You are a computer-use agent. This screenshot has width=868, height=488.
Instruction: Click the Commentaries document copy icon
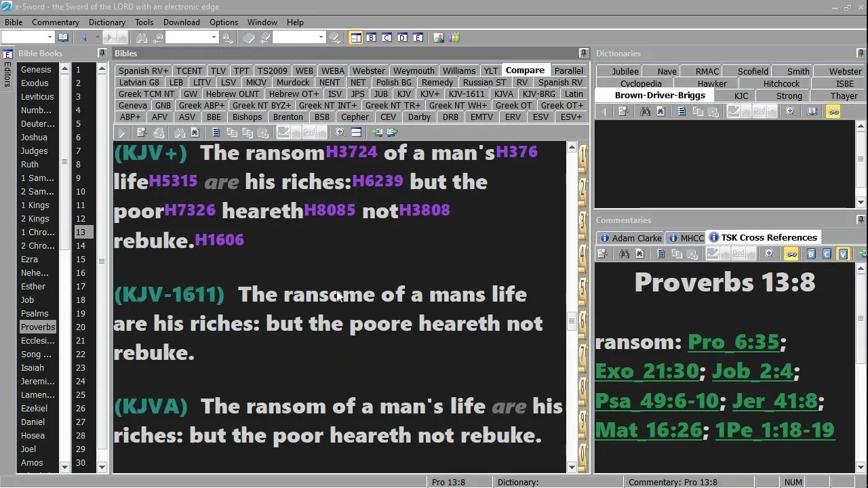pos(661,254)
